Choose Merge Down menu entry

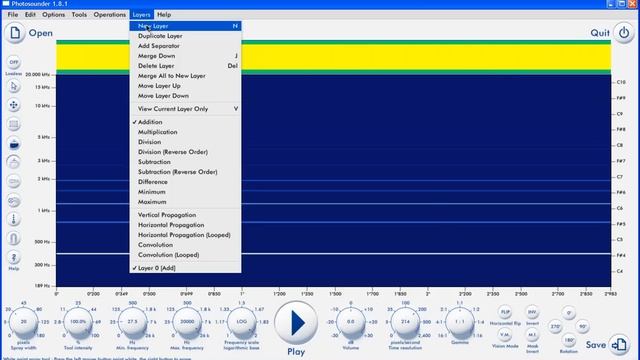185,56
